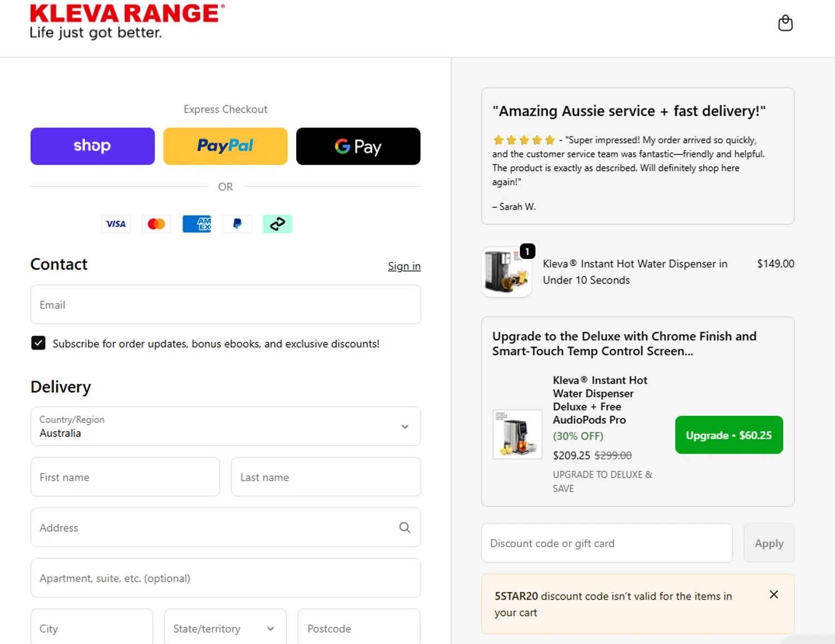
Task: Click the Apply discount button
Action: point(769,543)
